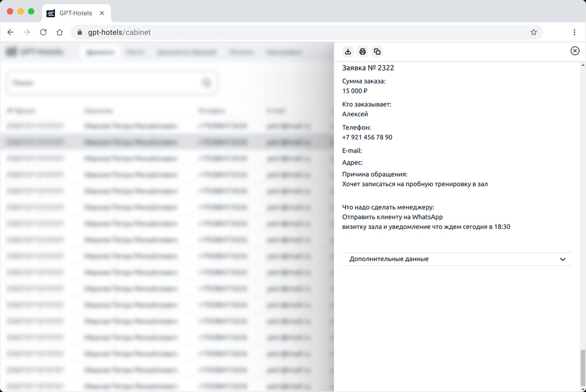The height and width of the screenshot is (392, 586).
Task: Click the site lock icon in address bar
Action: (80, 32)
